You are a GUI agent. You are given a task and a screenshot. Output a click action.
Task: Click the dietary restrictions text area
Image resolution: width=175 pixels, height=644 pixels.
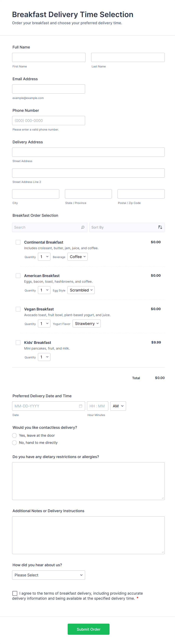pos(88,481)
